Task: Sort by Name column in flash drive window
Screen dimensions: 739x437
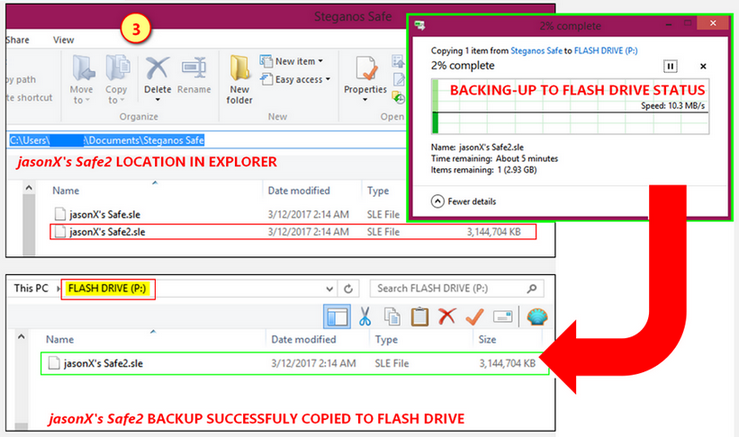Action: tap(60, 339)
